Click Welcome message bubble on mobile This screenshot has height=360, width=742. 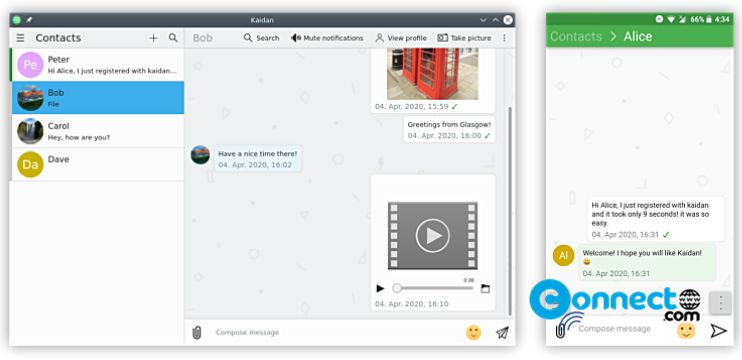(x=647, y=263)
